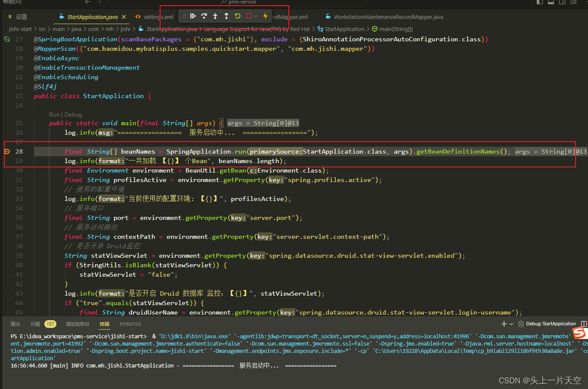588x389 pixels.
Task: Click the @SpringBootApplication annotation on line 17
Action: (x=76, y=39)
